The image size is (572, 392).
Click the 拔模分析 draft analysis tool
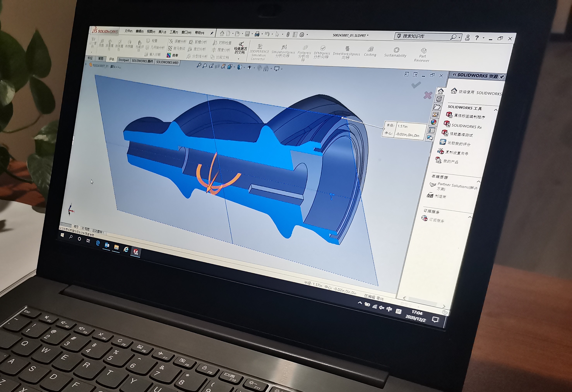click(198, 42)
